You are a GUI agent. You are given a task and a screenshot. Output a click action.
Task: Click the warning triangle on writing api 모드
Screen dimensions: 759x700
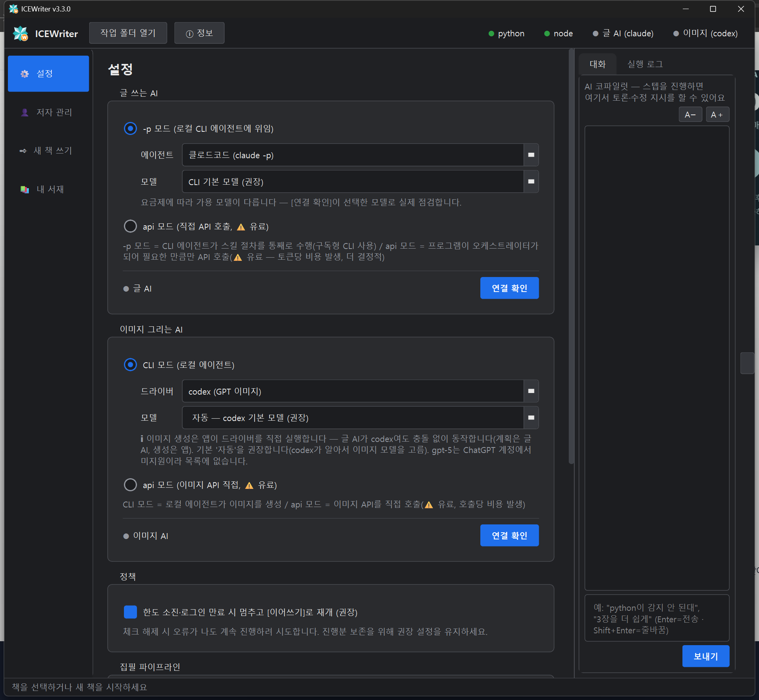click(241, 227)
